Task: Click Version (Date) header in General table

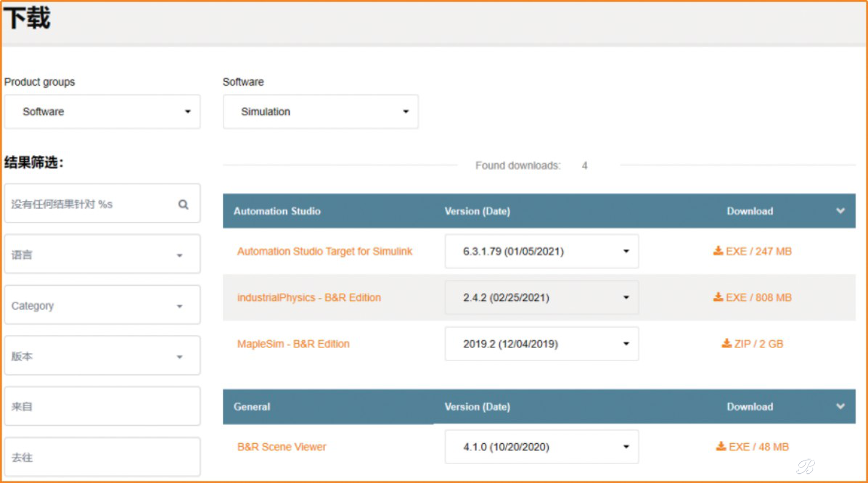Action: click(x=477, y=407)
